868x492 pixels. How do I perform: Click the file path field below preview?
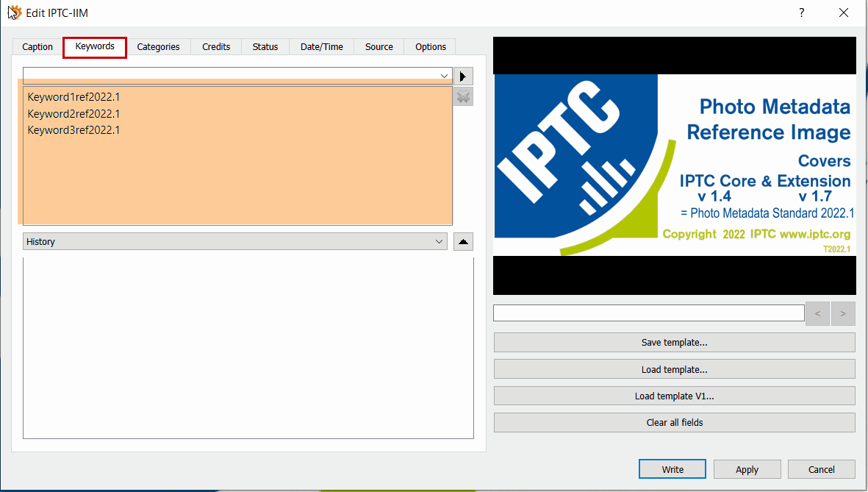click(x=649, y=313)
